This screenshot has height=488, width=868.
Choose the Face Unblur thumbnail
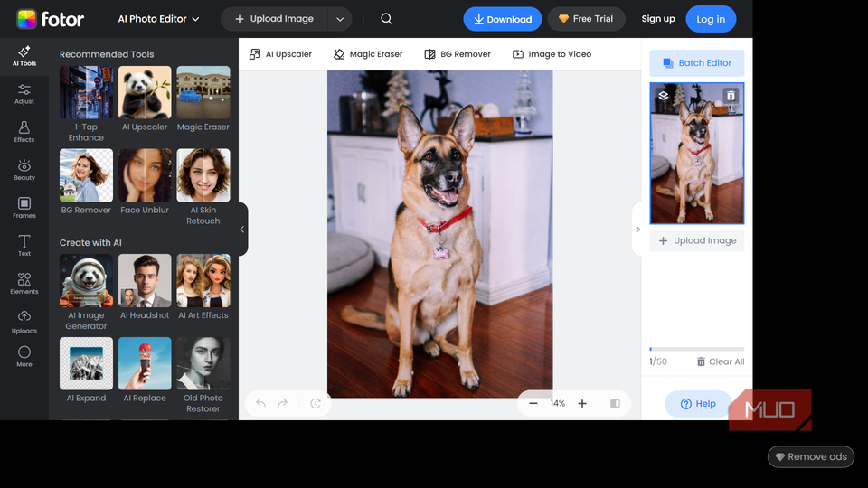tap(145, 175)
